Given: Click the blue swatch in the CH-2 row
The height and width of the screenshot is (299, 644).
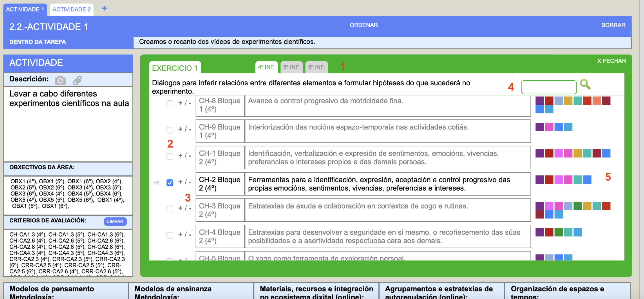Looking at the screenshot, I should (587, 179).
